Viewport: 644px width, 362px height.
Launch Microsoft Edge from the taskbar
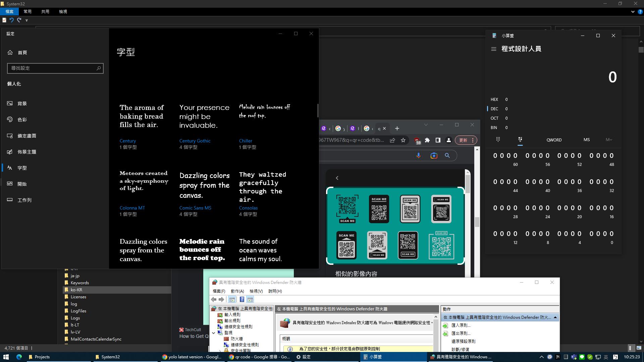(19, 357)
